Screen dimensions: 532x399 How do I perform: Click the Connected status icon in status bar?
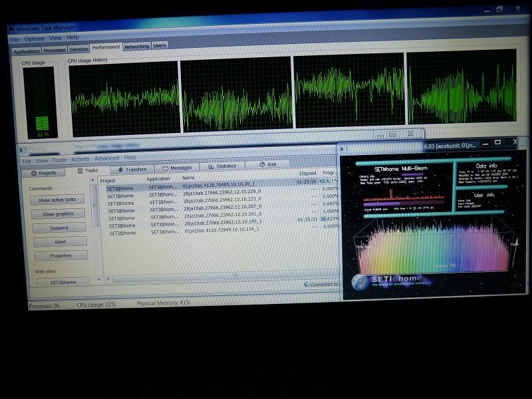(306, 285)
